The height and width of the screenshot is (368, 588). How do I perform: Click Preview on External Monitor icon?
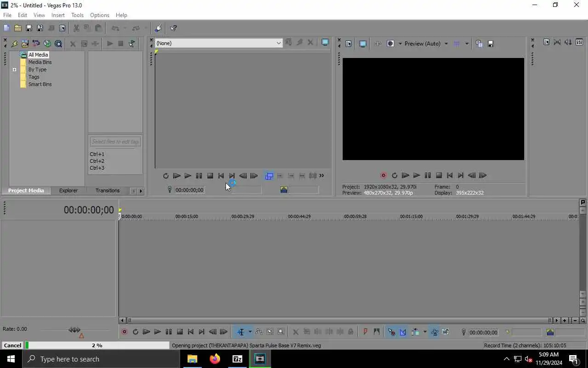pyautogui.click(x=362, y=44)
